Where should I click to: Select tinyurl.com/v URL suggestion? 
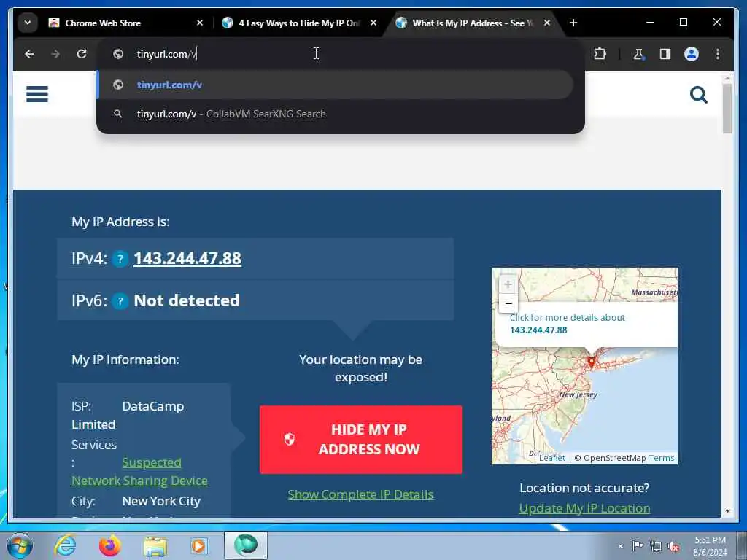point(336,85)
